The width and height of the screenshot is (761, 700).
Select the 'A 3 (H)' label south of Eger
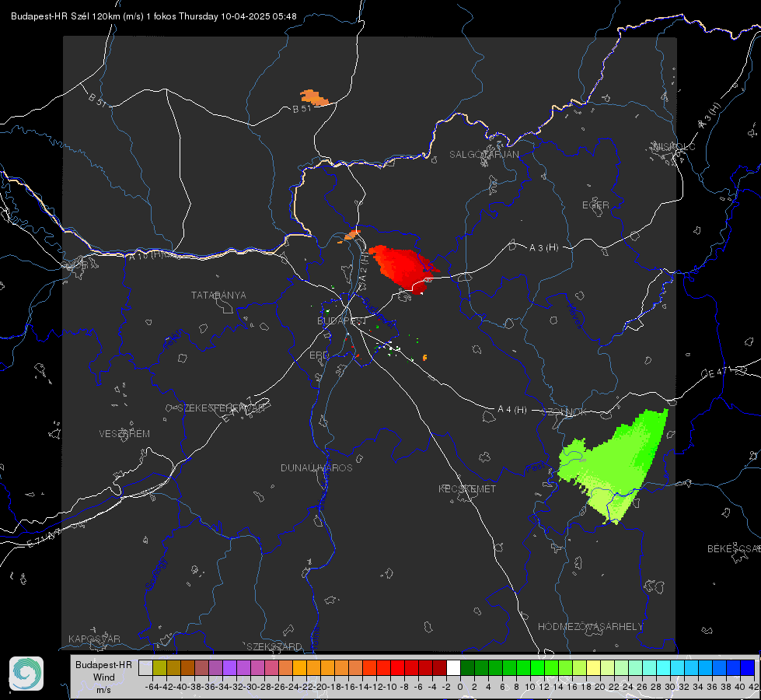pyautogui.click(x=543, y=248)
